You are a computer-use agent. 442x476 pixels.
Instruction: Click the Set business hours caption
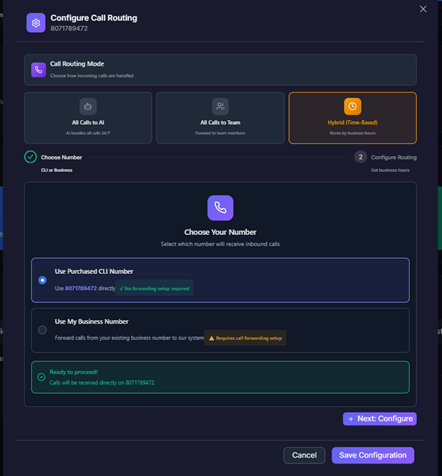click(390, 170)
